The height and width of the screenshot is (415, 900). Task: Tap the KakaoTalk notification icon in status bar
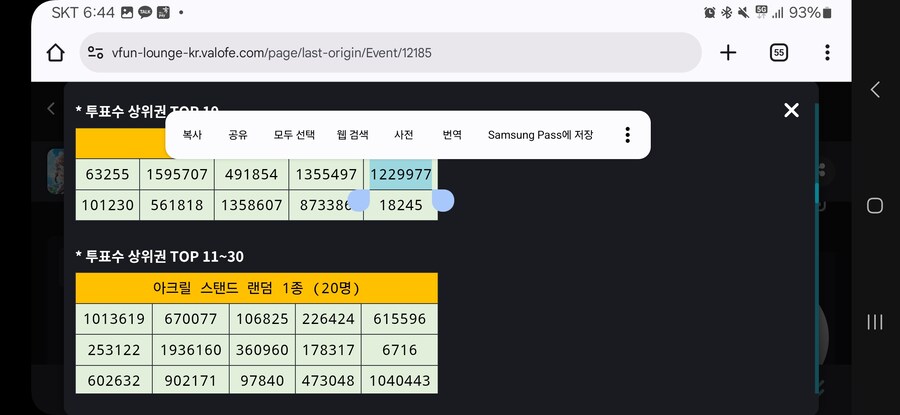tap(145, 13)
